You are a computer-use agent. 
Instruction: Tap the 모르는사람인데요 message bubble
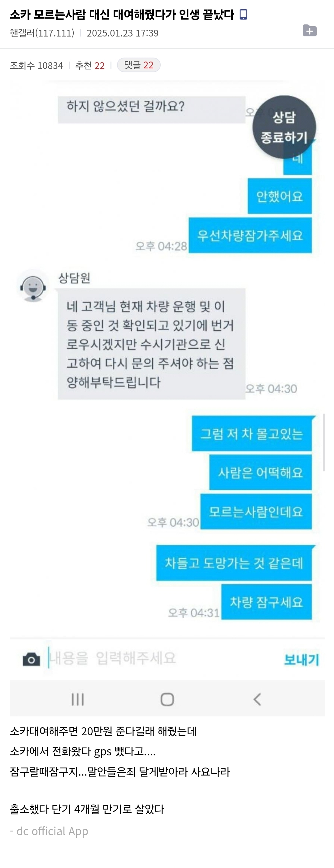(256, 512)
